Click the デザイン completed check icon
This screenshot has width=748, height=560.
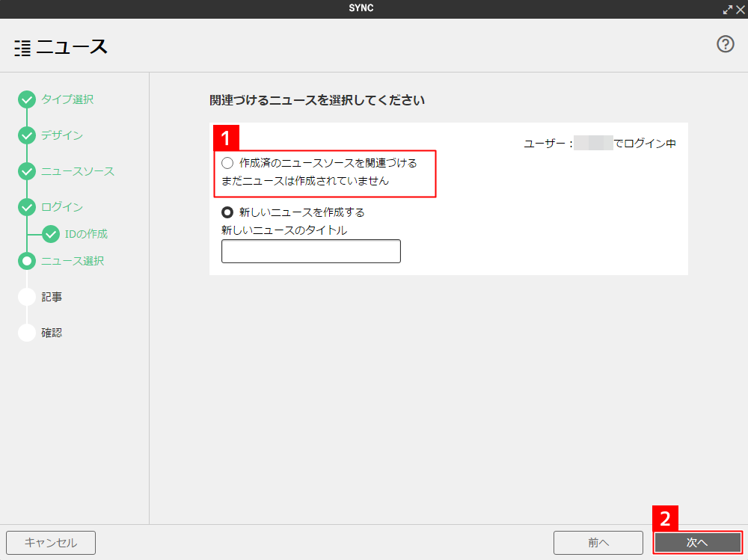pos(27,135)
